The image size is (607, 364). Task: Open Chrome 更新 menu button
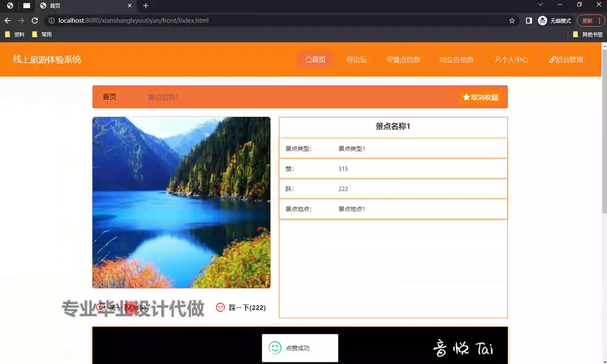tap(591, 21)
